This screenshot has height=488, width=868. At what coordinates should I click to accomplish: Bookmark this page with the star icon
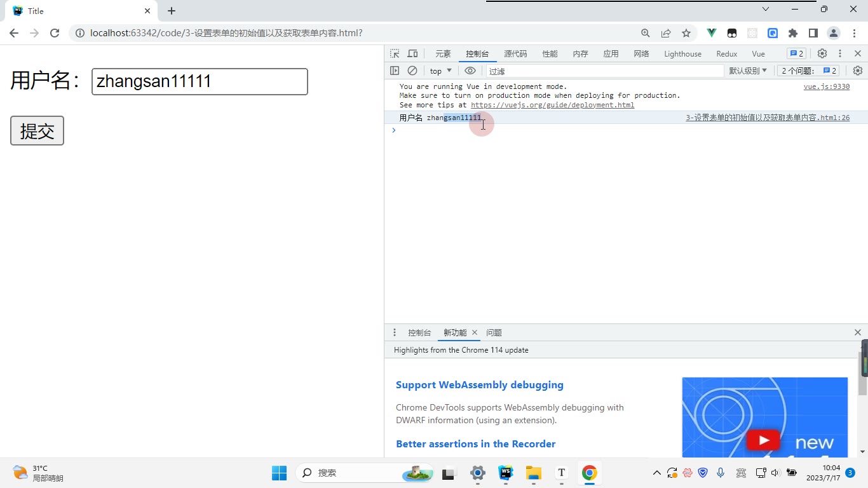point(686,33)
